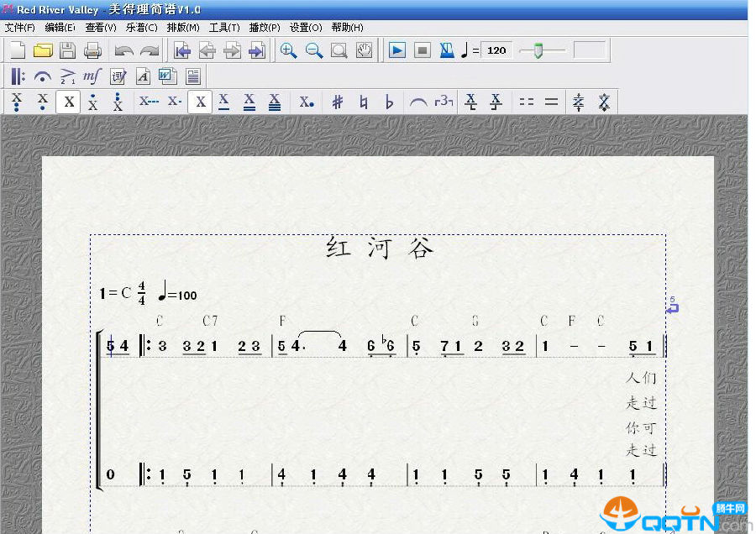Image resolution: width=756 pixels, height=534 pixels.
Task: Click the fermata icon
Action: coord(43,77)
